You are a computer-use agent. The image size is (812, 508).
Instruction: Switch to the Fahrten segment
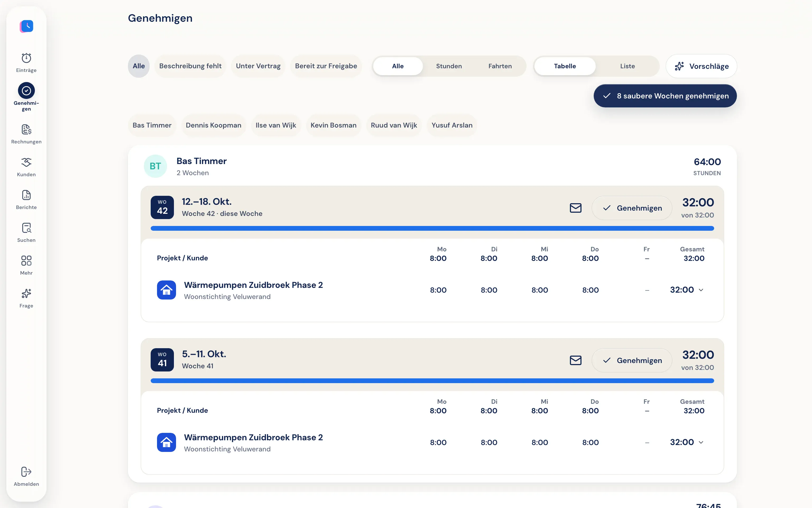click(x=500, y=66)
